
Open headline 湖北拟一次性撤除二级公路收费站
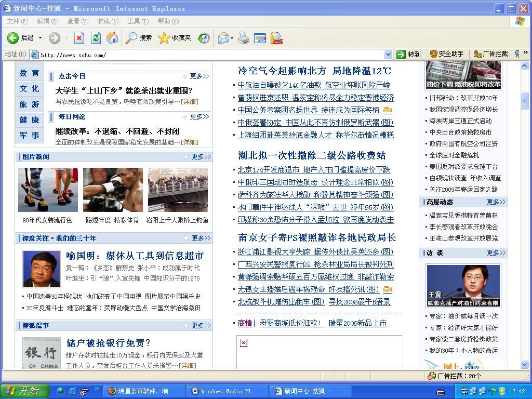click(312, 155)
